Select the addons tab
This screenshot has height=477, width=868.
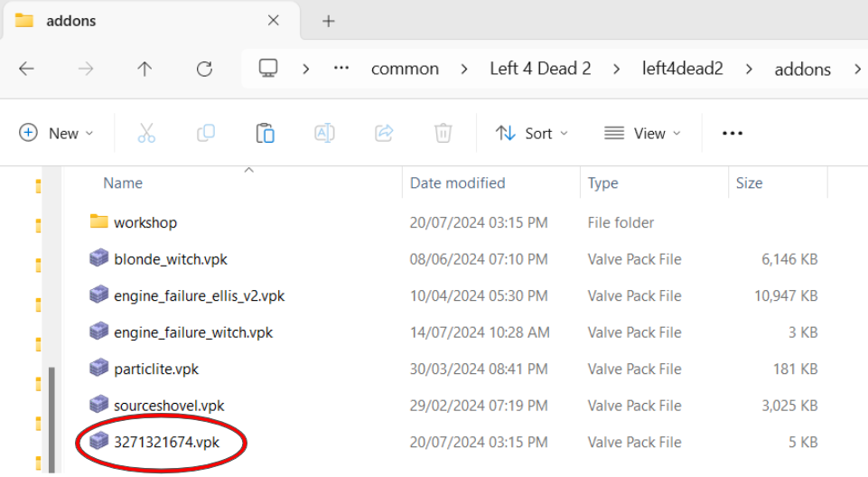(x=151, y=21)
